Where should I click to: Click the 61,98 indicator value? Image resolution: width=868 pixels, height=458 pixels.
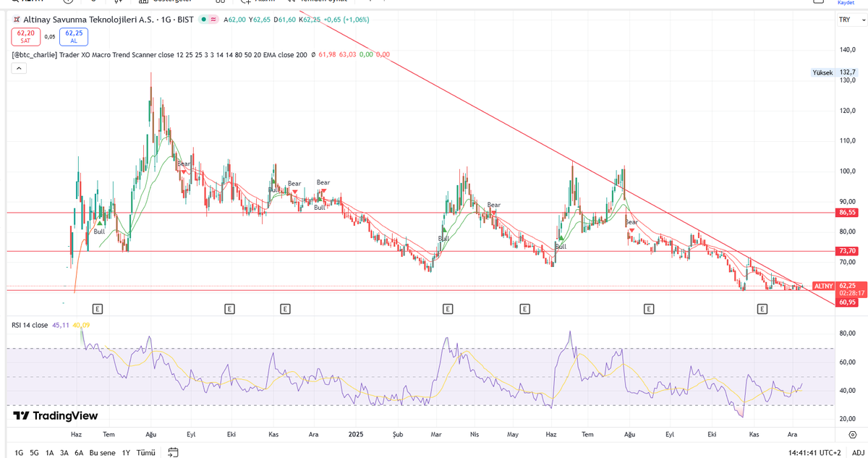pos(327,54)
